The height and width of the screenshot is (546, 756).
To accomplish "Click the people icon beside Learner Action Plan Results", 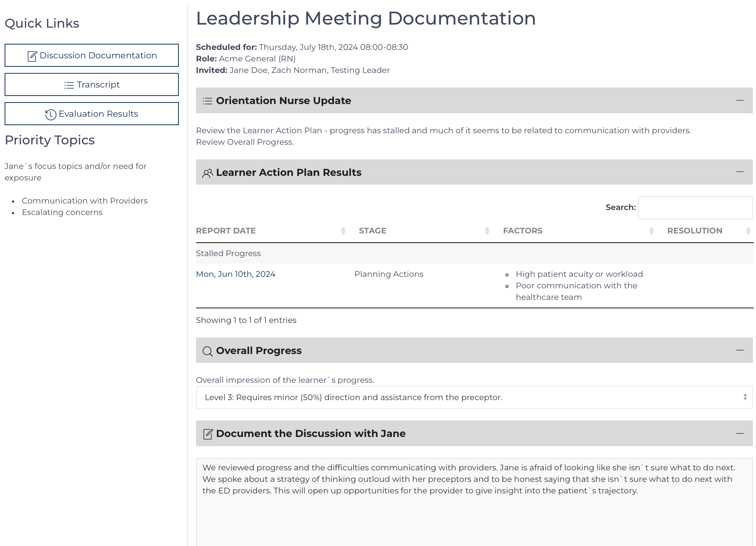I will [x=208, y=173].
